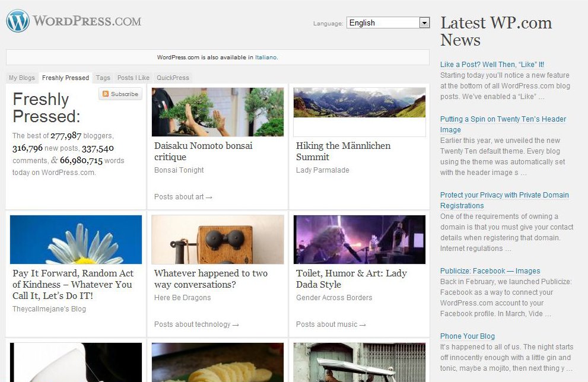Visit Theycallmejane's Blog
Image resolution: width=588 pixels, height=382 pixels.
point(49,309)
